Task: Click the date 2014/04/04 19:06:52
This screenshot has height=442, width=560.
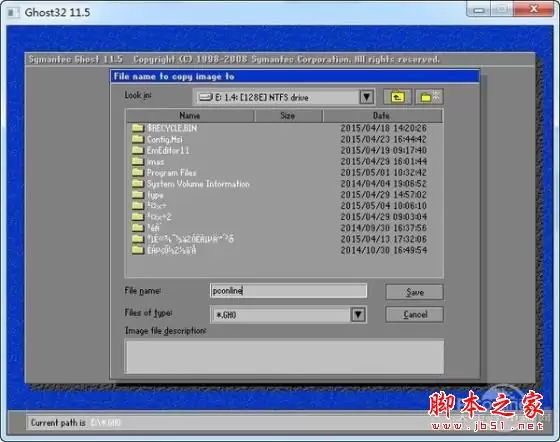Action: (x=384, y=184)
